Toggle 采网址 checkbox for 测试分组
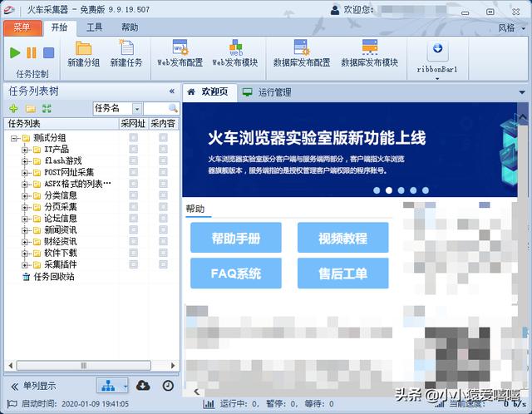This screenshot has width=532, height=414. 134,137
